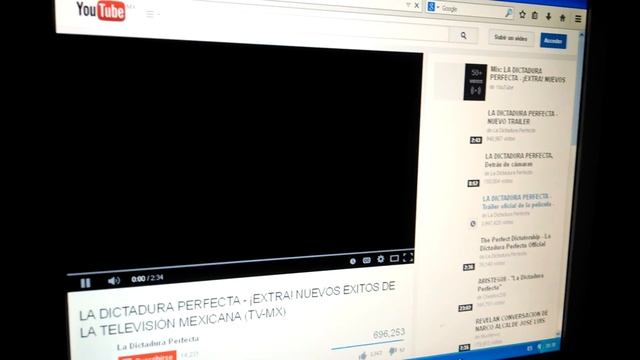
Task: Dislike the video with thumbs down
Action: pos(393,351)
